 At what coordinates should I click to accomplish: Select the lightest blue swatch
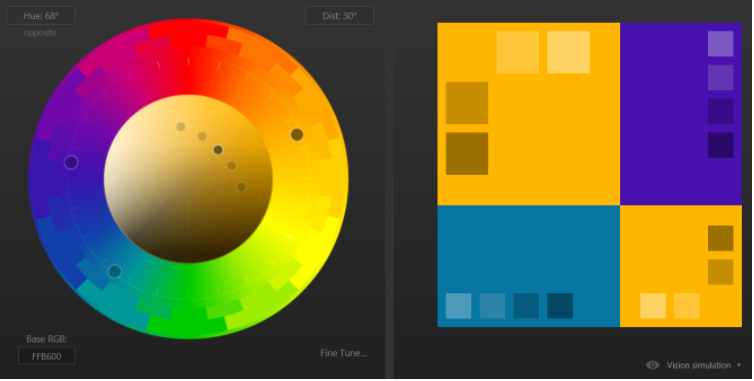point(458,305)
